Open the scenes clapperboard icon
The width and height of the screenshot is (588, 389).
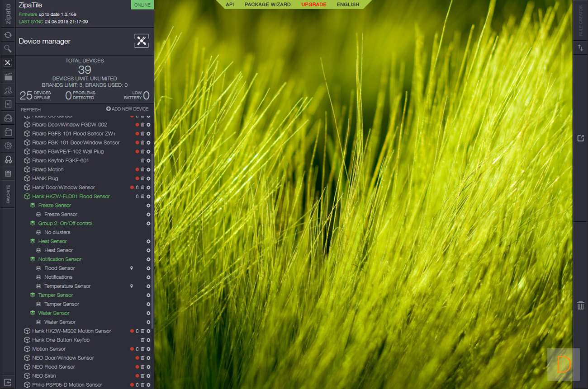pos(8,77)
